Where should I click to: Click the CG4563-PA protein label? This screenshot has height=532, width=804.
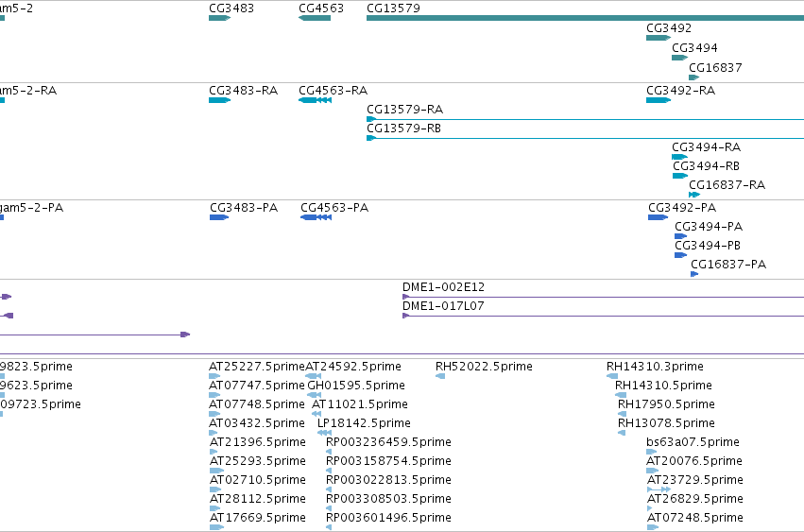tap(334, 208)
